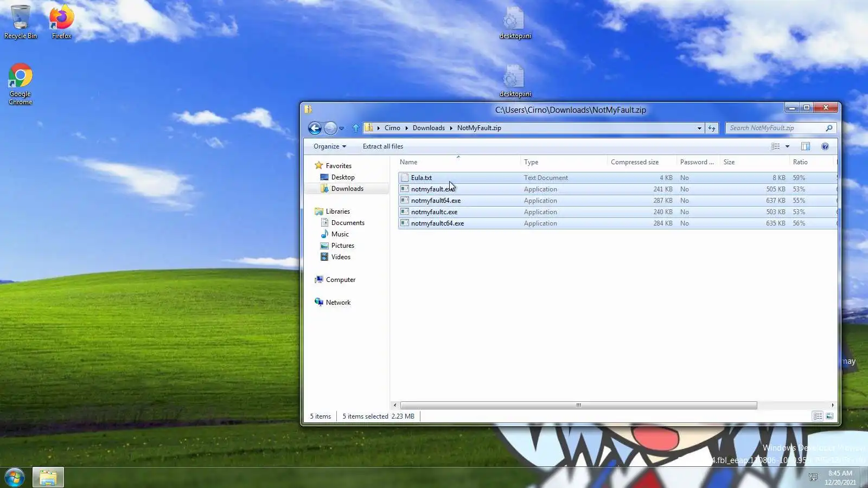
Task: Toggle the preview pane
Action: [x=806, y=146]
